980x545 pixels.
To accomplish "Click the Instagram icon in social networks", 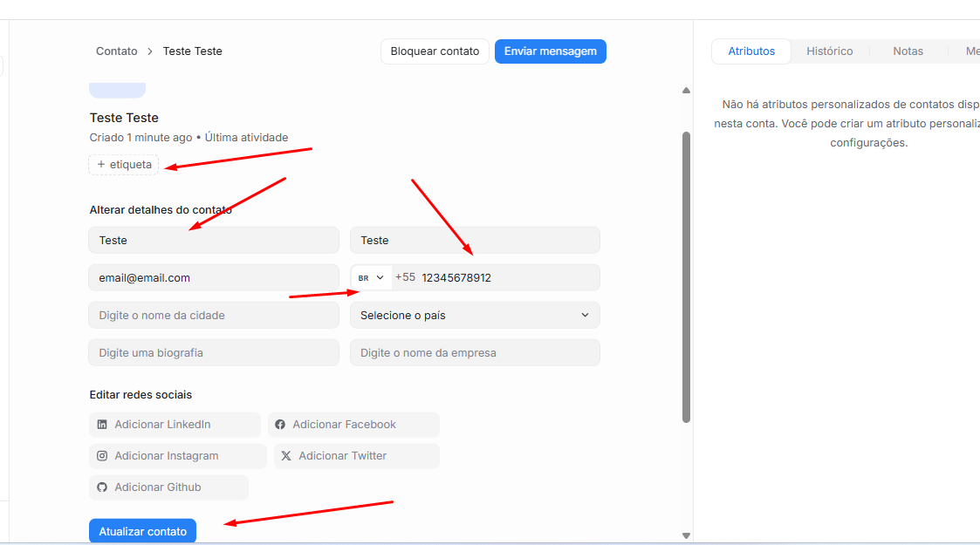I will [x=102, y=456].
